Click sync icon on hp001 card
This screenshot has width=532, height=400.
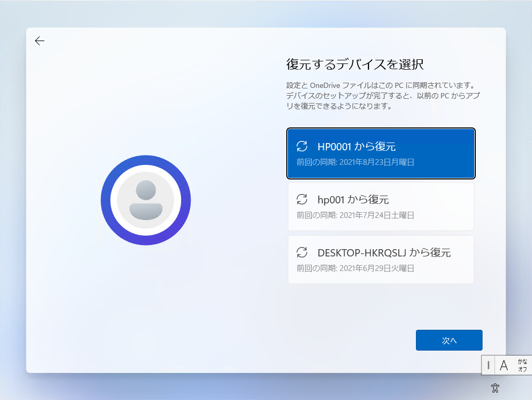click(x=302, y=199)
